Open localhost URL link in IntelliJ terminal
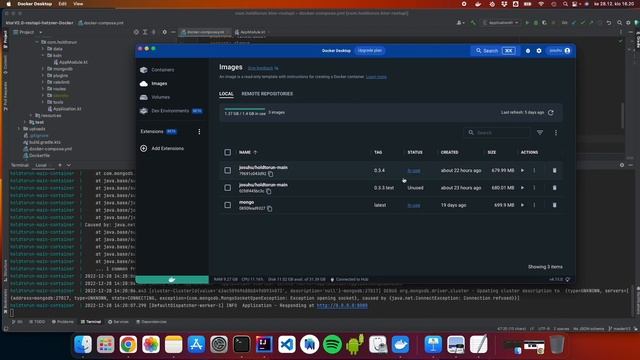Viewport: 640px width, 360px height. coord(342,306)
